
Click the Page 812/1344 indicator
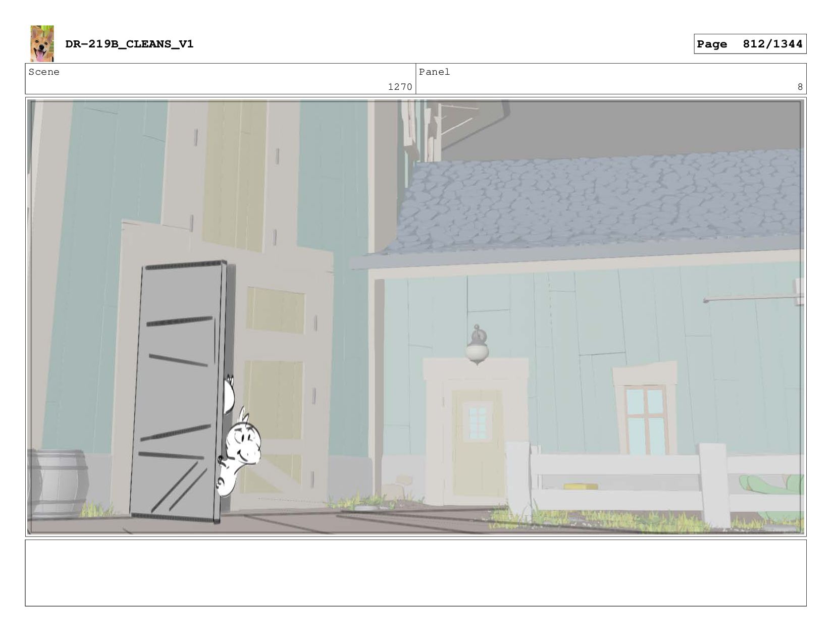click(x=750, y=44)
